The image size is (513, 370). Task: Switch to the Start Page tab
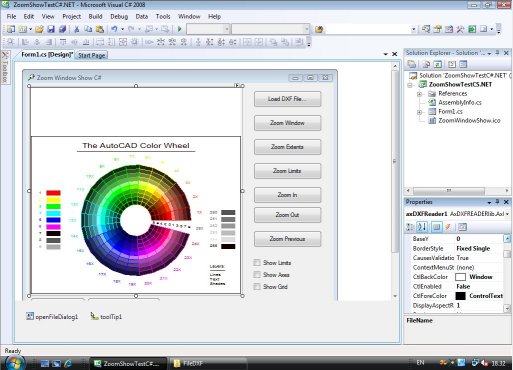tap(92, 55)
